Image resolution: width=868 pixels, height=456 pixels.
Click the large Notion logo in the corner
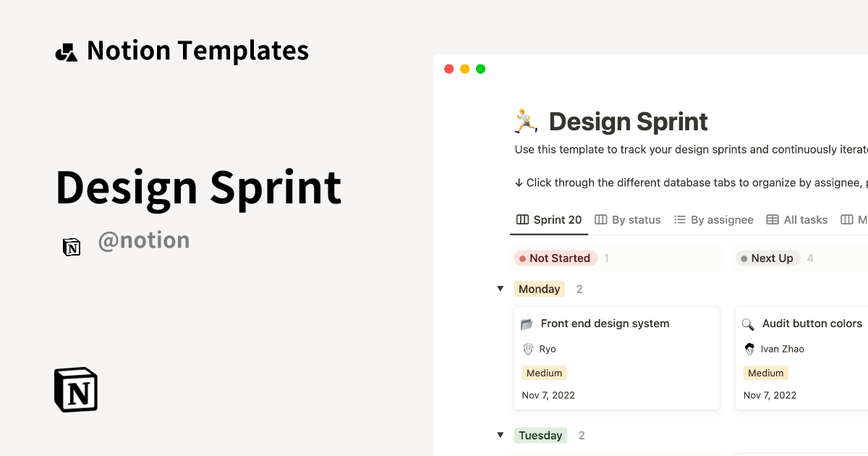pos(75,389)
